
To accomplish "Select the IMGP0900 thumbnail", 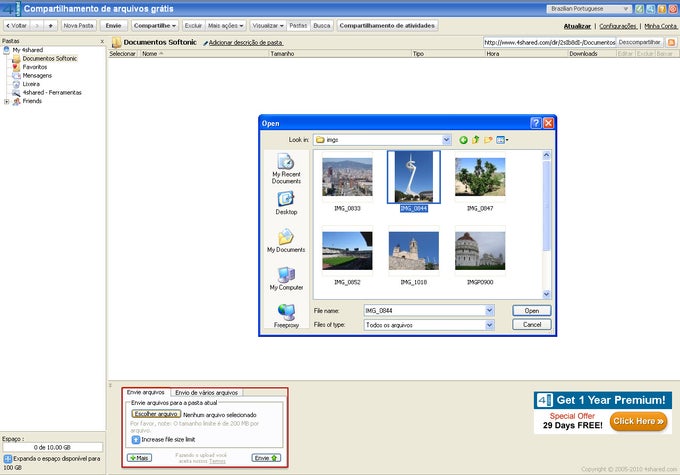I will 480,251.
